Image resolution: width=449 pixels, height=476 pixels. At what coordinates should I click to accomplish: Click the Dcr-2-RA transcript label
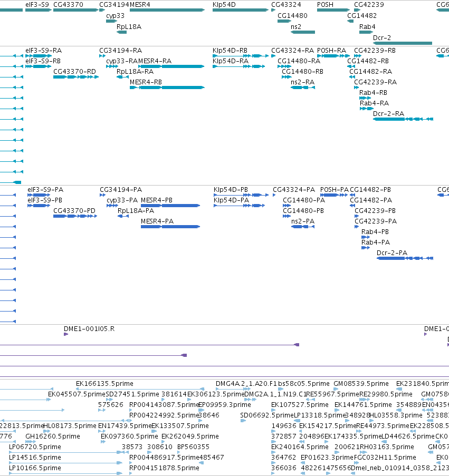tap(388, 114)
